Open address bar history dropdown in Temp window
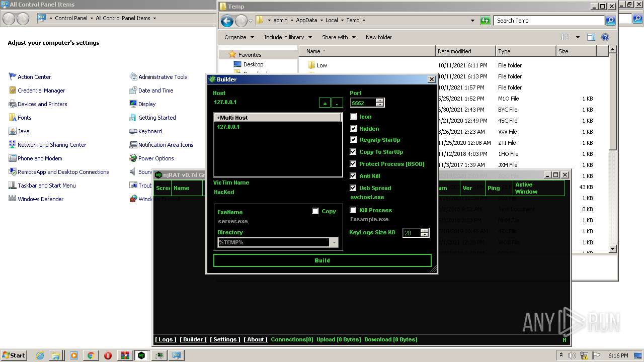The height and width of the screenshot is (362, 644). (x=472, y=21)
